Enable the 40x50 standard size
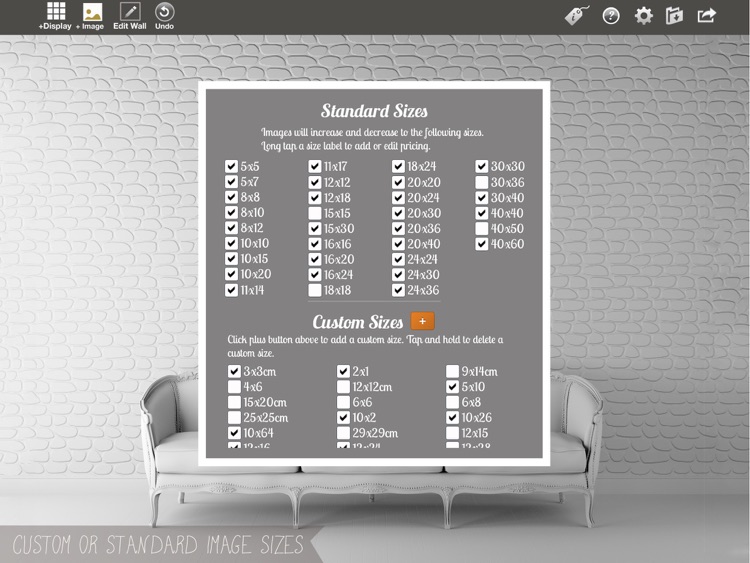Viewport: 750px width, 563px height. tap(482, 229)
